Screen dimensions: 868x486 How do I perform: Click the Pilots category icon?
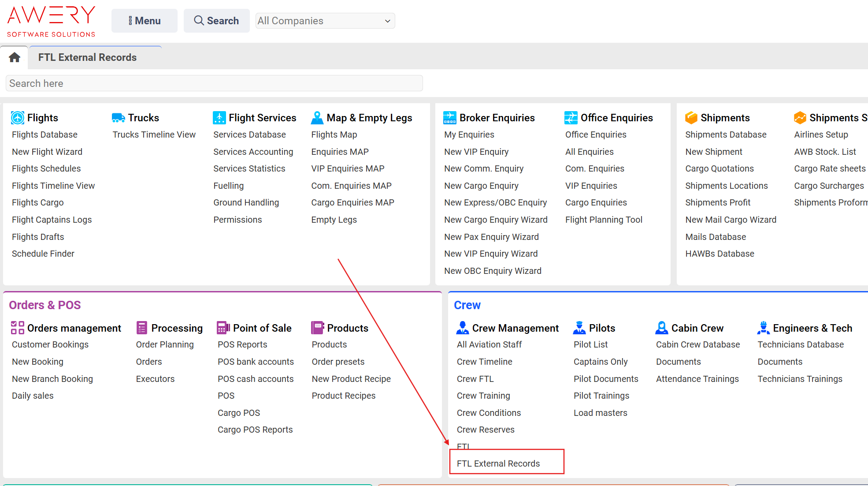point(579,328)
